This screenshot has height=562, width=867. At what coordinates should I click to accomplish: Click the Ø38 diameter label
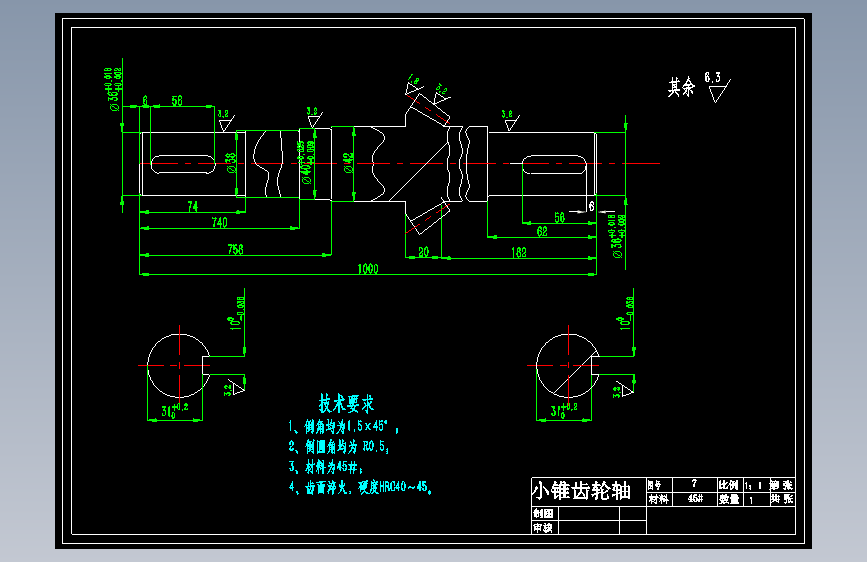(231, 163)
